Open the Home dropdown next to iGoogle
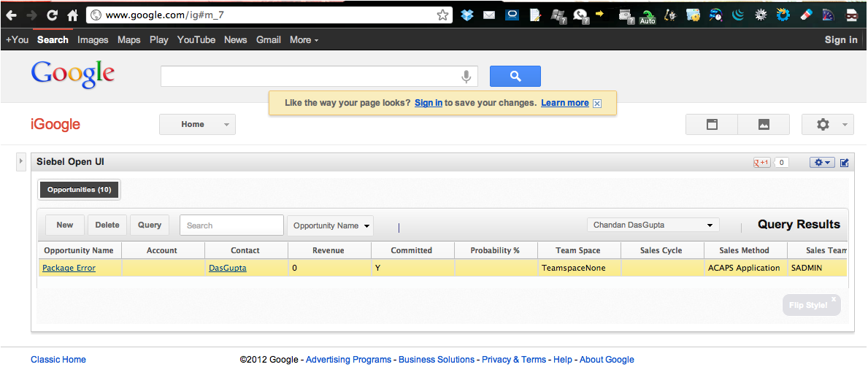Viewport: 868px width, 367px height. (198, 125)
